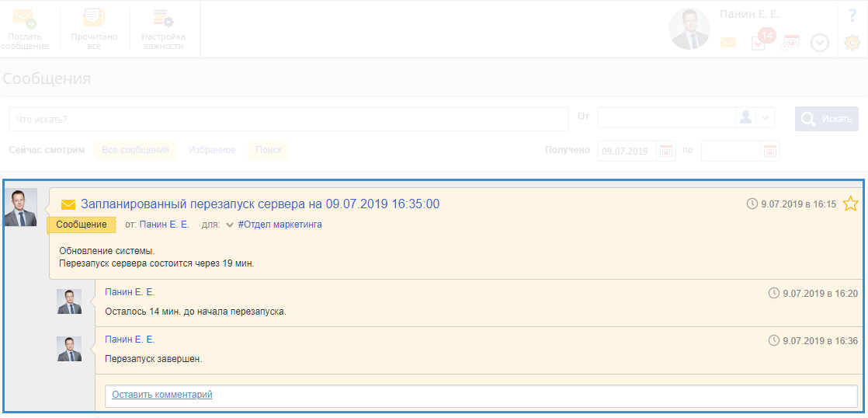Open the help question mark icon

pos(852,16)
